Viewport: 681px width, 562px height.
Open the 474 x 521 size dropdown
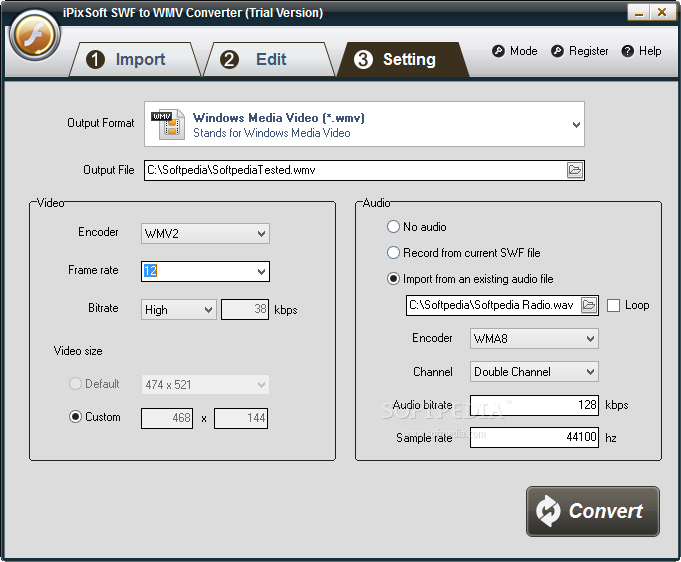205,384
